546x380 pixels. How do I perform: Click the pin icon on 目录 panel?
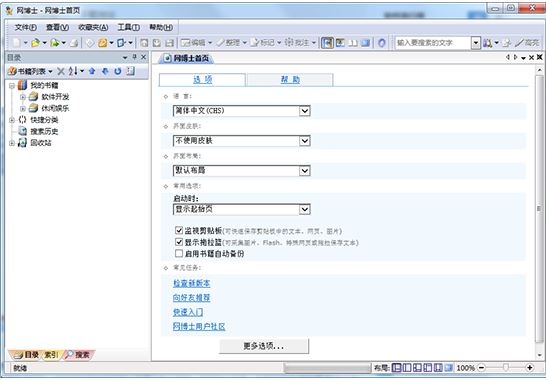click(x=134, y=57)
